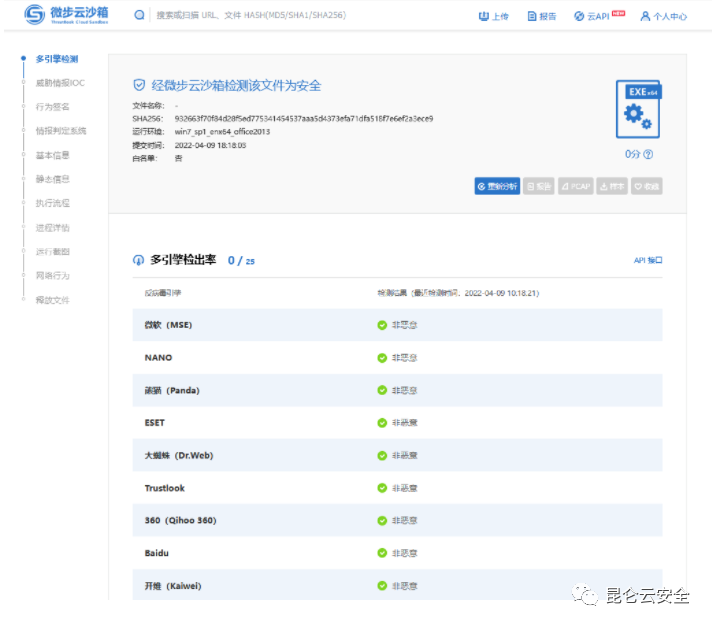Screen dimensions: 712x626
Task: Click the ThreatBook cloud sandbox logo
Action: [x=66, y=15]
